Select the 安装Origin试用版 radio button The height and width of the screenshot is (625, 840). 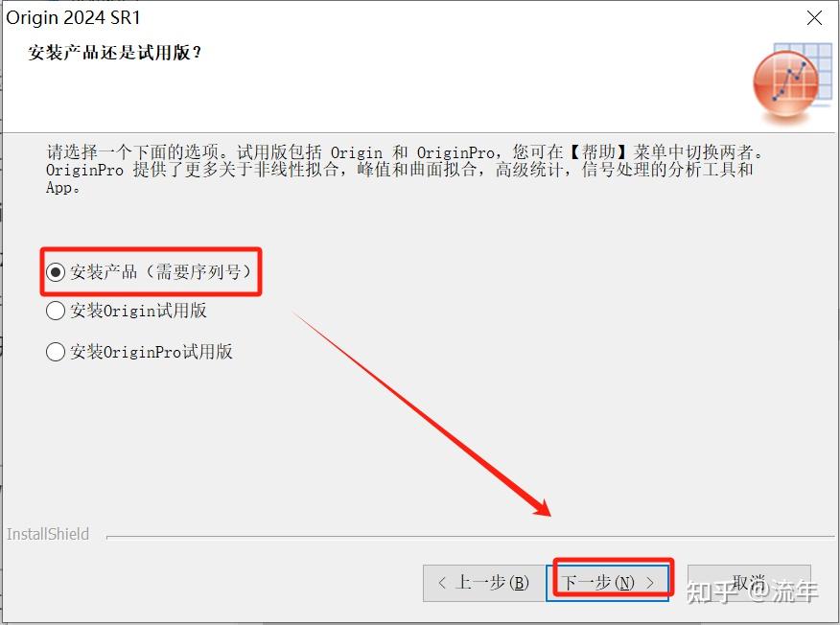pyautogui.click(x=56, y=311)
